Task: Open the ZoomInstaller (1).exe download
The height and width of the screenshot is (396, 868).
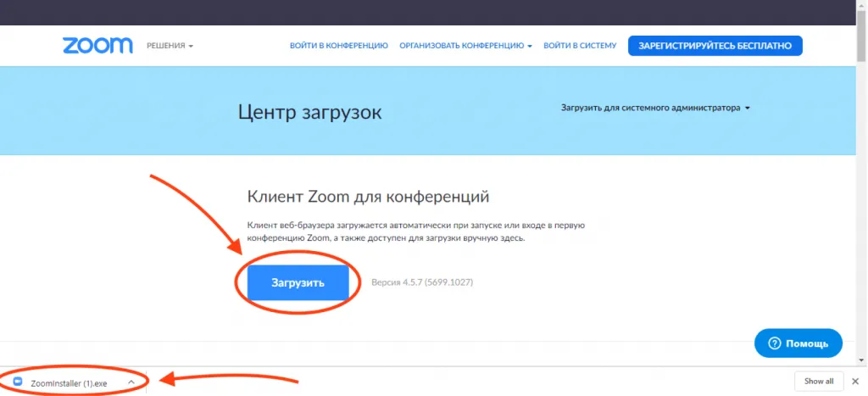Action: point(69,382)
